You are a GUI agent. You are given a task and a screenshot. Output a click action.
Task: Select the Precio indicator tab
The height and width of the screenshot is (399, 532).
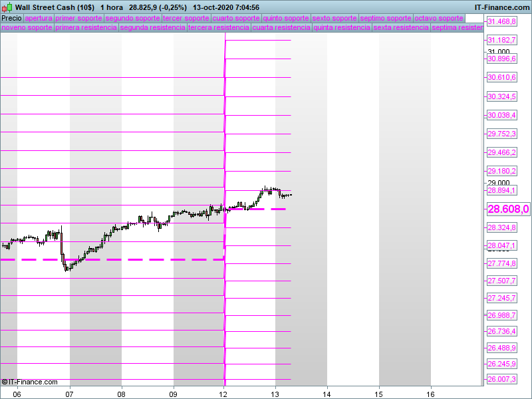tap(11, 19)
